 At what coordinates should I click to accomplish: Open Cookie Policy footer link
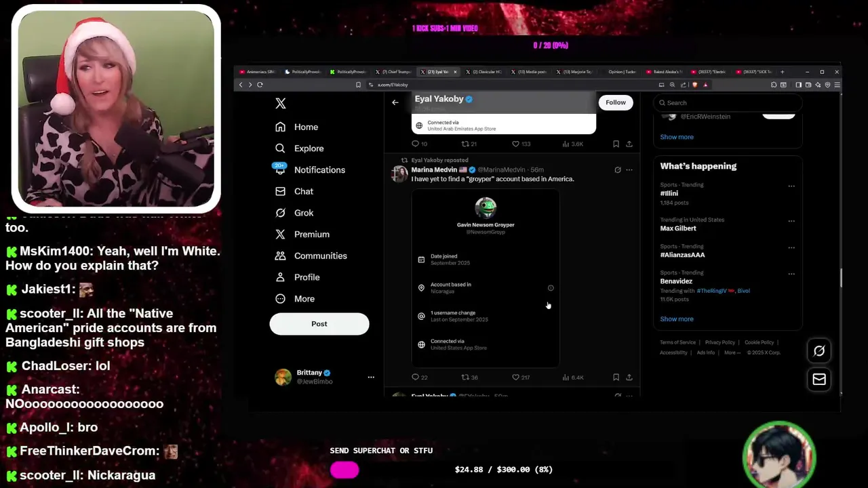759,342
